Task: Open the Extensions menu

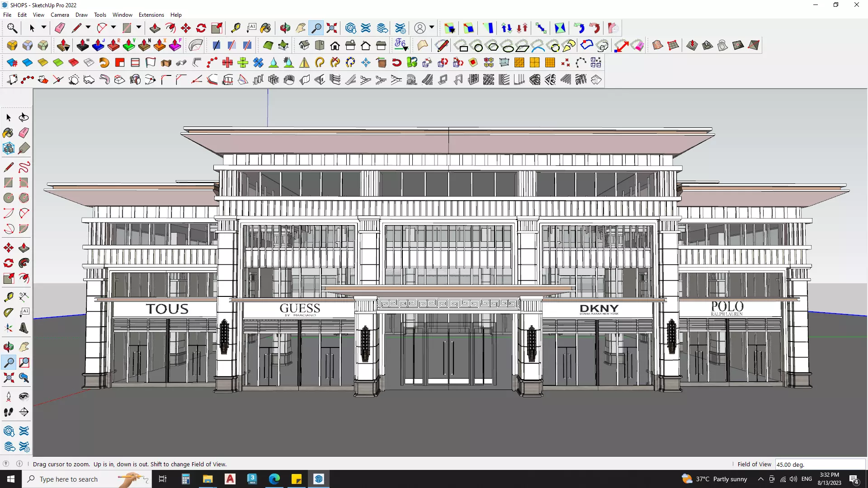Action: pyautogui.click(x=151, y=15)
